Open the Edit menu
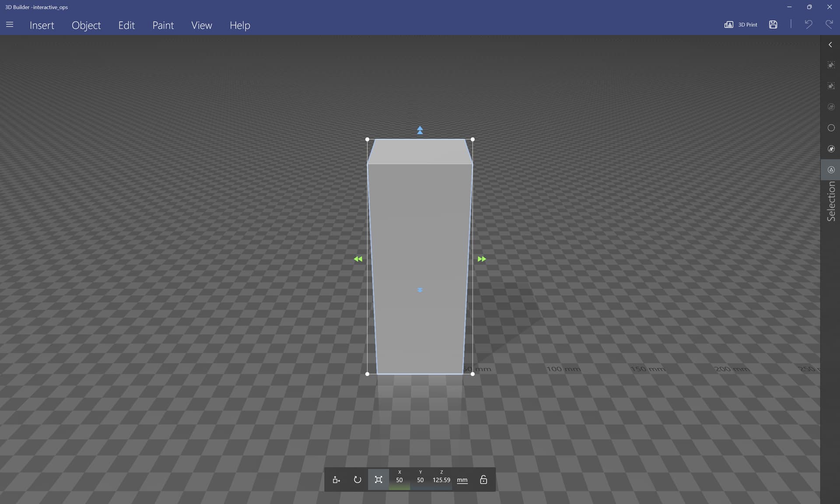This screenshot has height=504, width=840. tap(126, 25)
